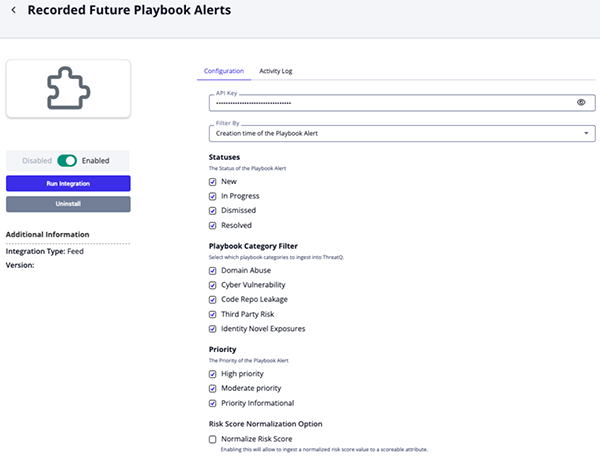Image resolution: width=600 pixels, height=456 pixels.
Task: Uninstall the integration
Action: pos(68,204)
